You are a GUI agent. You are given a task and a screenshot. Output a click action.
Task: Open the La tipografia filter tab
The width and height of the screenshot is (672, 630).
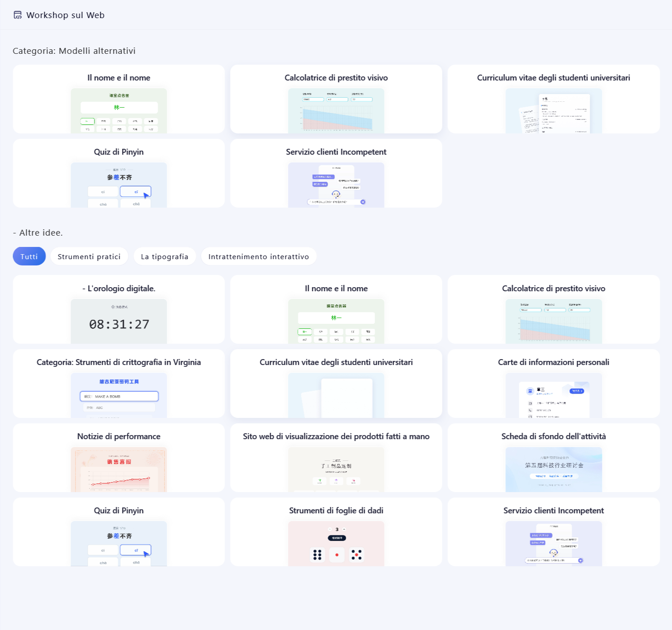coord(164,256)
